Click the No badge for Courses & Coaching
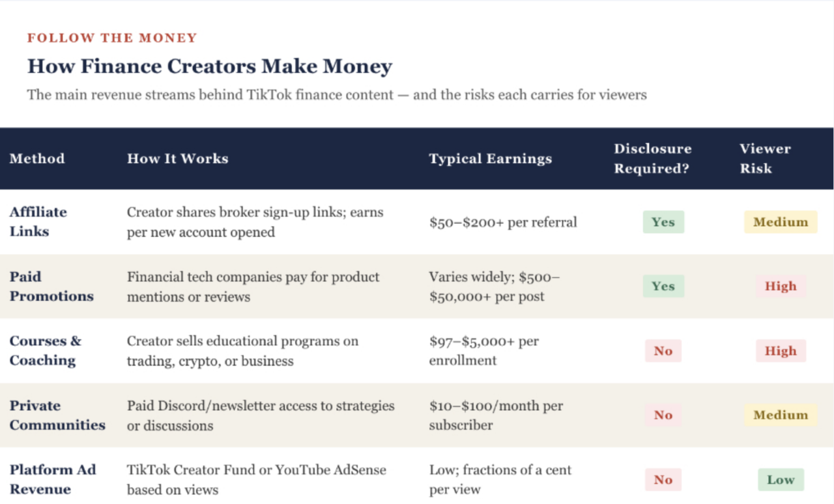This screenshot has width=834, height=504. click(x=663, y=351)
